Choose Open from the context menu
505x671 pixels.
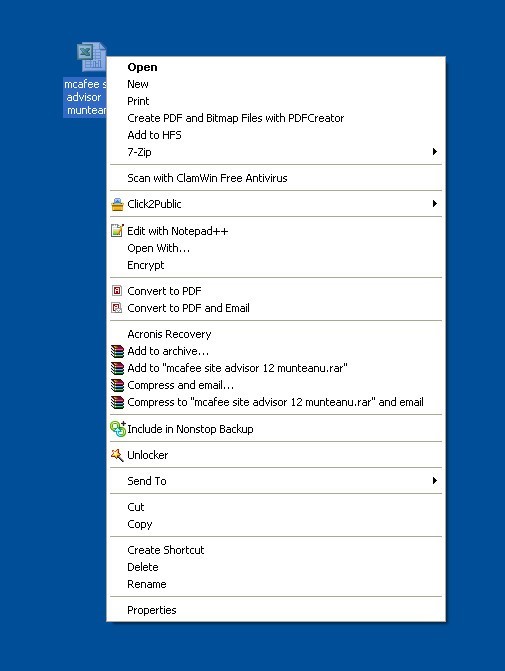[276, 67]
